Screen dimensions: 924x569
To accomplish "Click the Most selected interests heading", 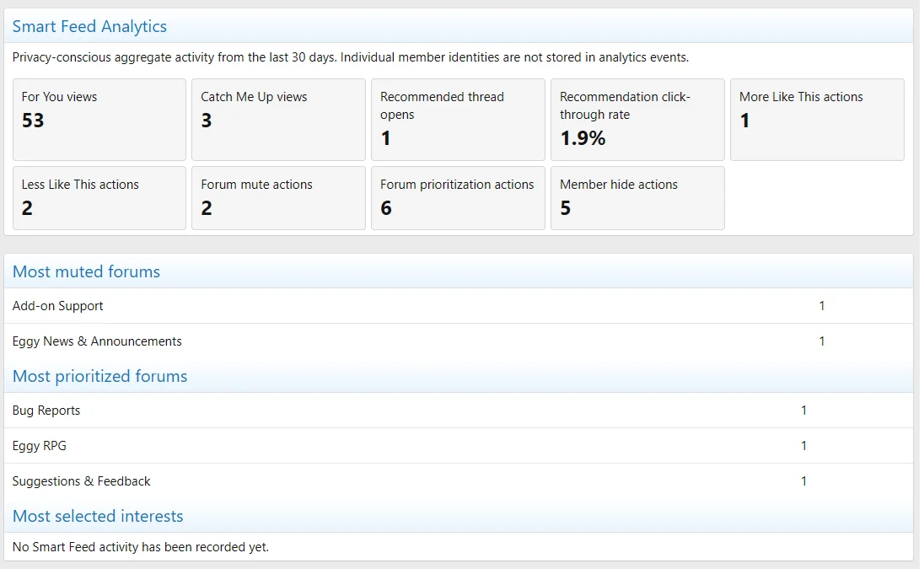I will [x=98, y=516].
